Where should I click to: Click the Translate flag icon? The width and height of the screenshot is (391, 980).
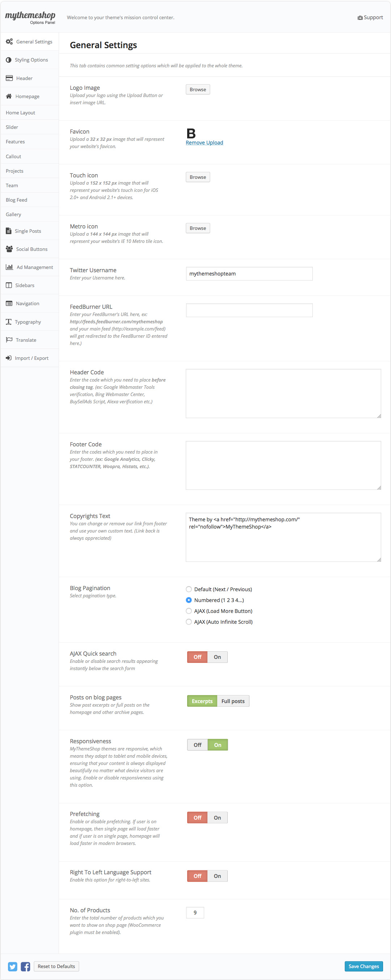[x=9, y=340]
